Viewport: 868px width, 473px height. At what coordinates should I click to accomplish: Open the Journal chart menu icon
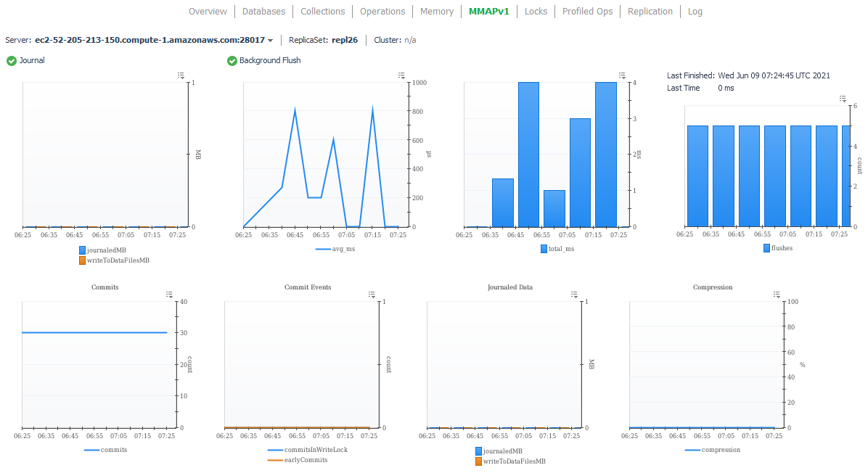(x=181, y=75)
